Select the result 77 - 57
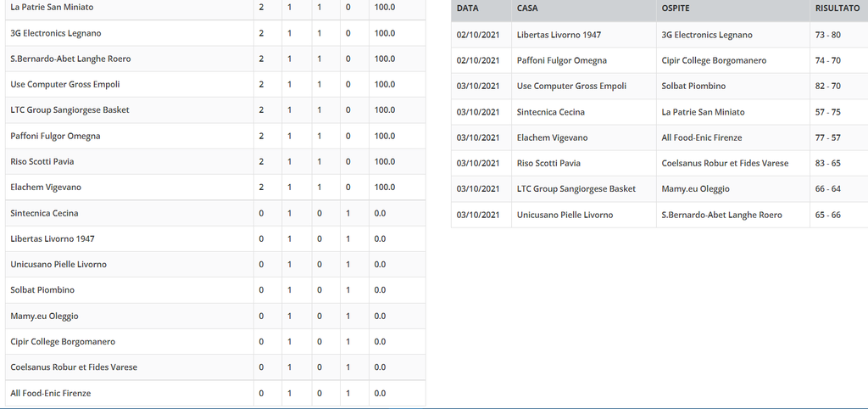 click(x=827, y=137)
